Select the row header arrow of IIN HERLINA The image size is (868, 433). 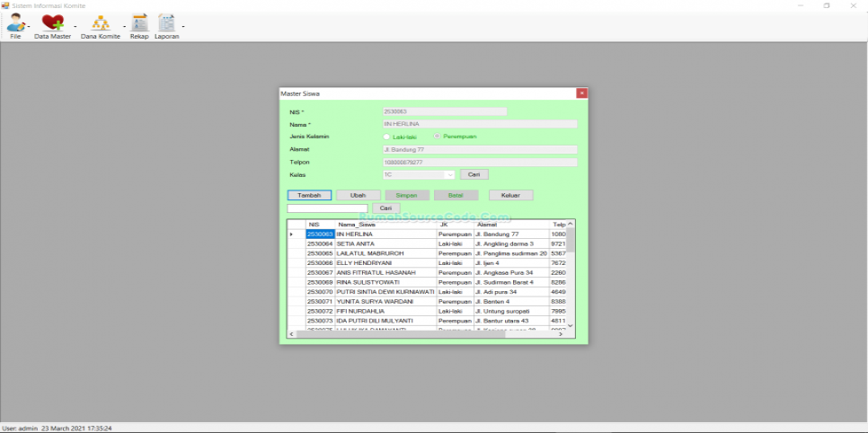point(297,234)
